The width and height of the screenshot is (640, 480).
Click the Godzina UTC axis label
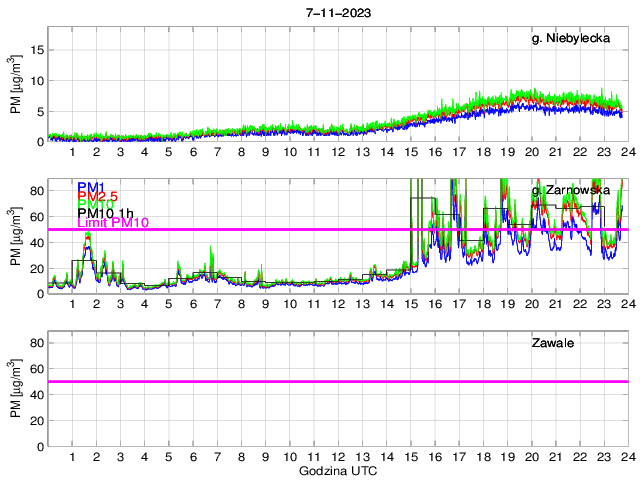pyautogui.click(x=338, y=470)
